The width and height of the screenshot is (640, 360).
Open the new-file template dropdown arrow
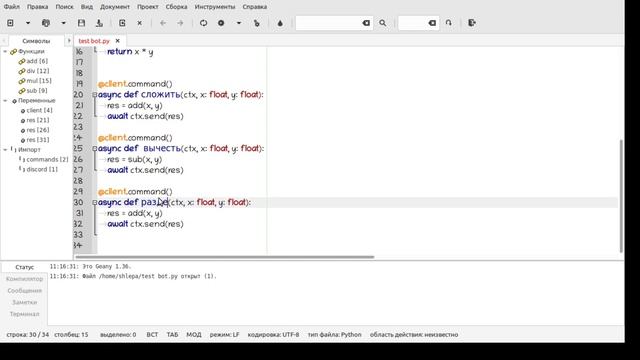point(28,23)
